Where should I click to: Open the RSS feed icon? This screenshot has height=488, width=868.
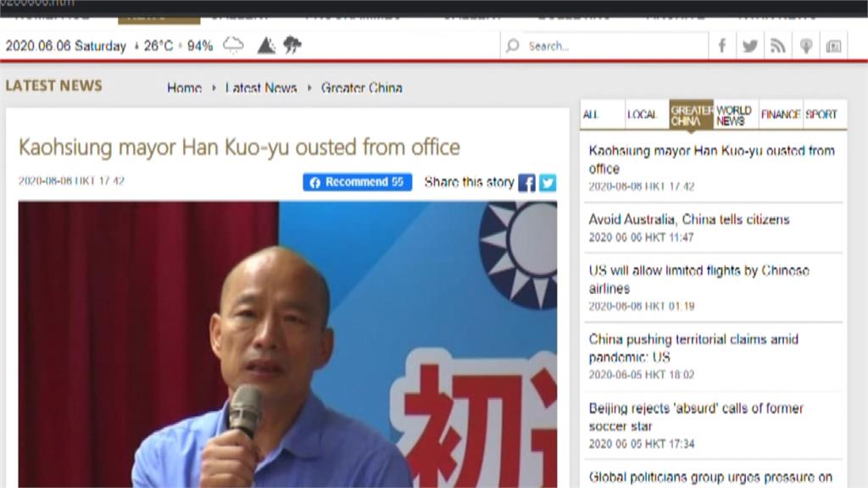click(x=778, y=46)
